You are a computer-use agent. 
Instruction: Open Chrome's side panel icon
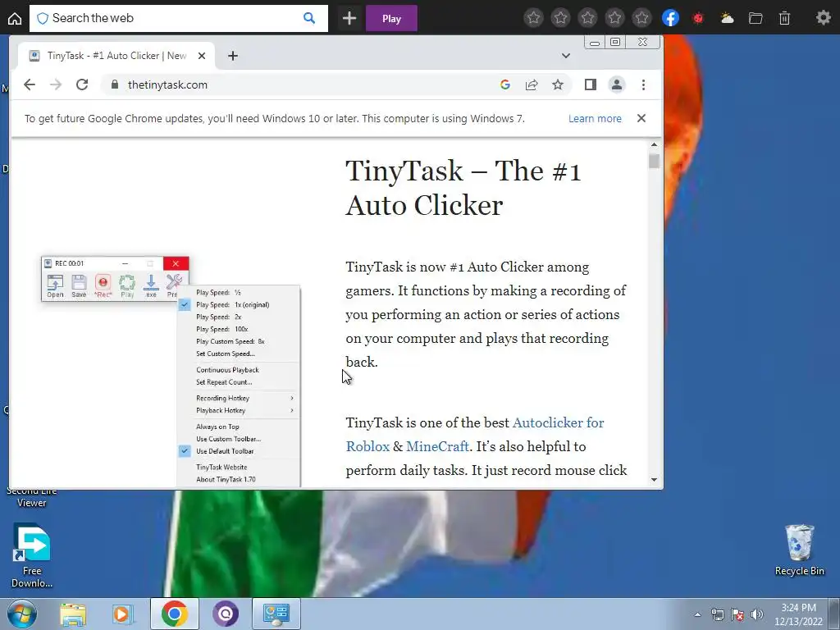point(591,84)
